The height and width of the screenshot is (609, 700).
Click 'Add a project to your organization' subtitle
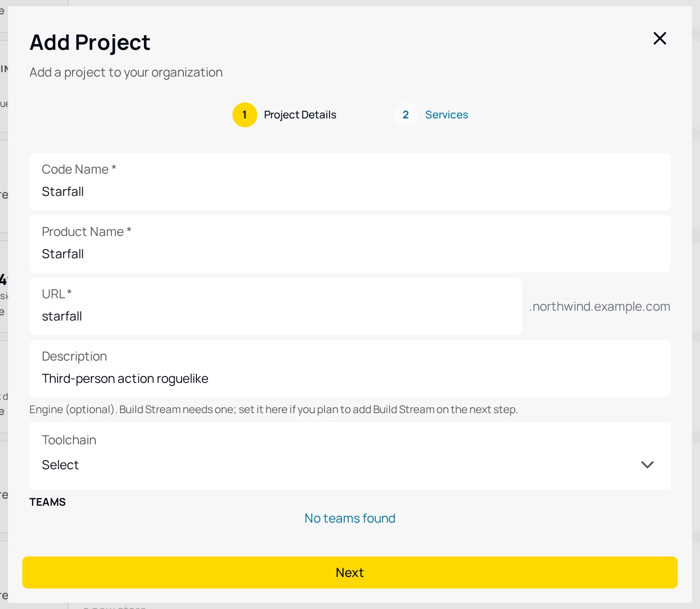(x=126, y=72)
